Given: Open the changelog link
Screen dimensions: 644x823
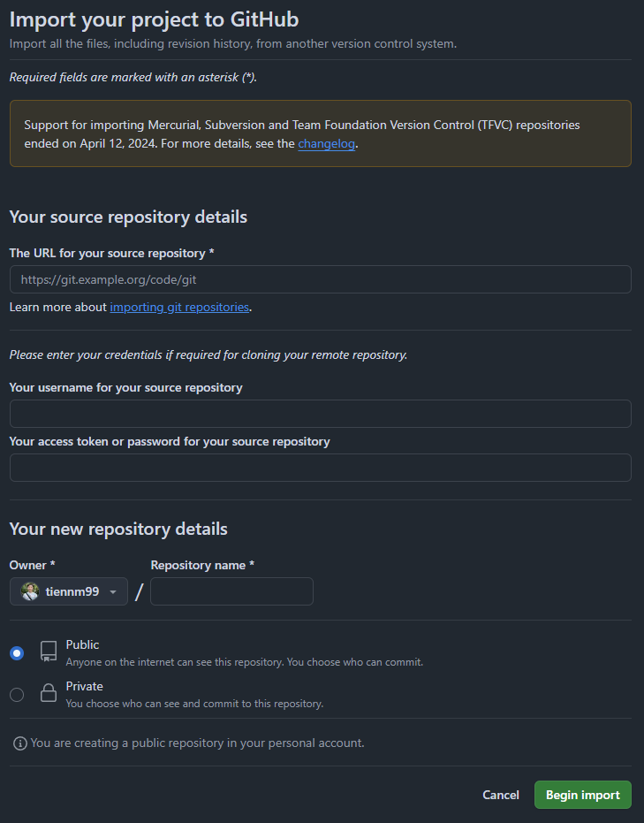Looking at the screenshot, I should tap(326, 143).
